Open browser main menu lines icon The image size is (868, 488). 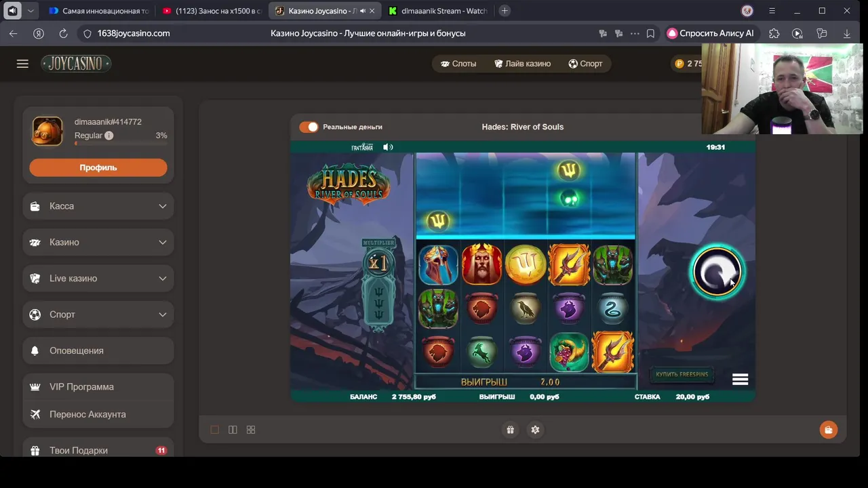pyautogui.click(x=772, y=11)
